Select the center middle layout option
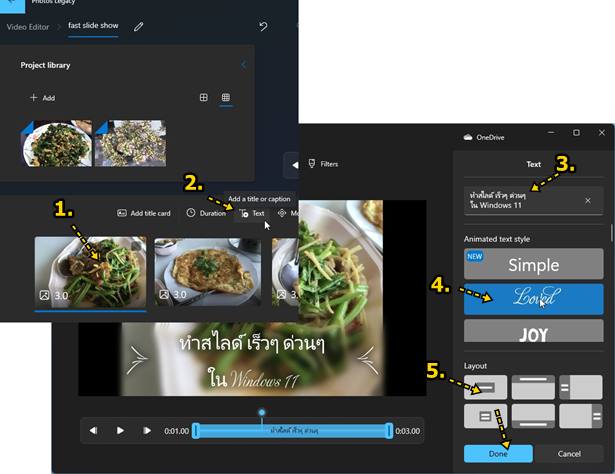 486,416
